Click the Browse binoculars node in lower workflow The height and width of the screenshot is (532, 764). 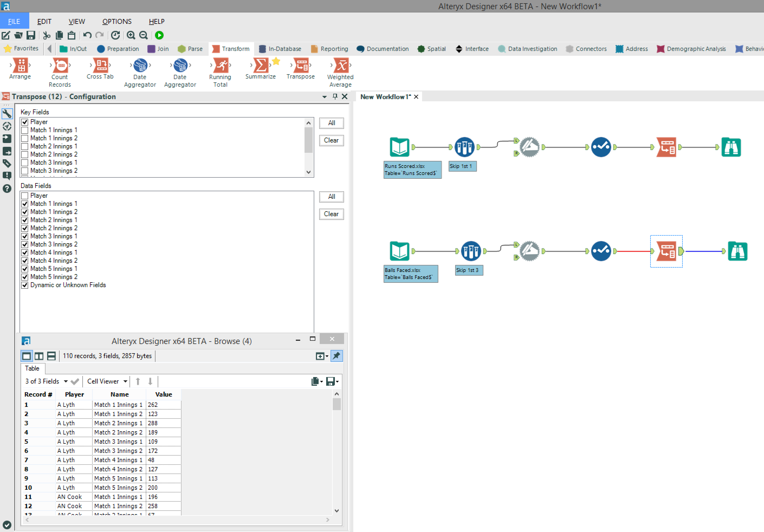(738, 251)
